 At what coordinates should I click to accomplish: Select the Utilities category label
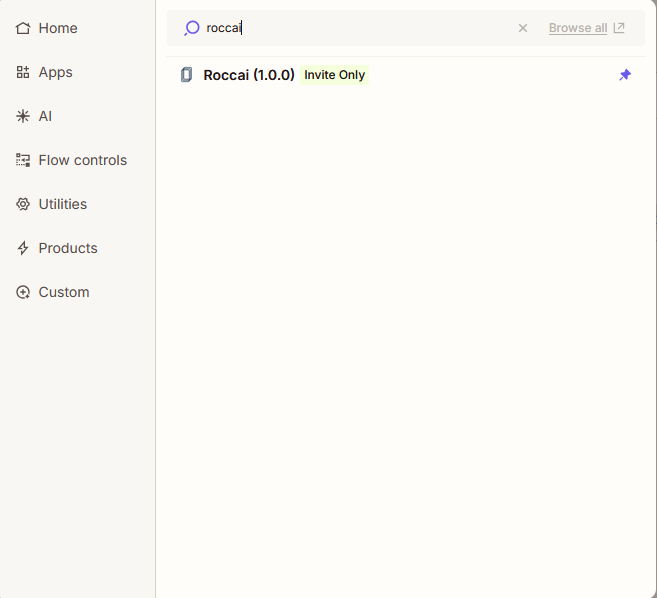[x=63, y=204]
